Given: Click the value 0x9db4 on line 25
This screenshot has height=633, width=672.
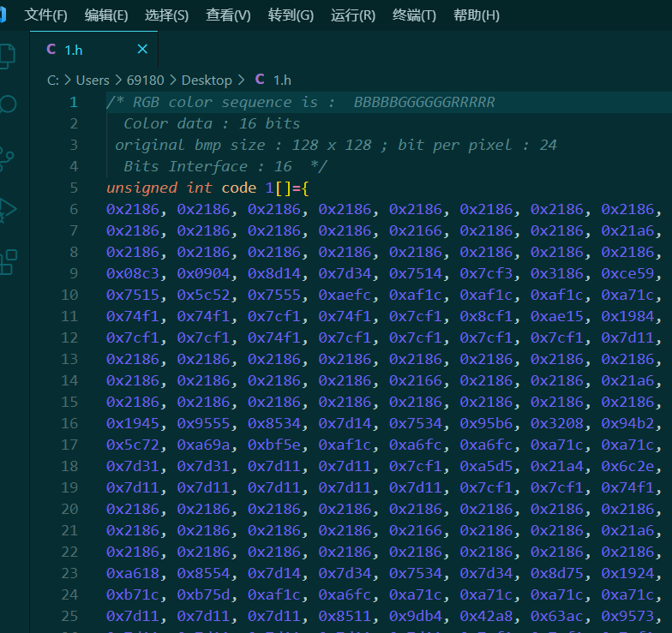Looking at the screenshot, I should point(415,616).
